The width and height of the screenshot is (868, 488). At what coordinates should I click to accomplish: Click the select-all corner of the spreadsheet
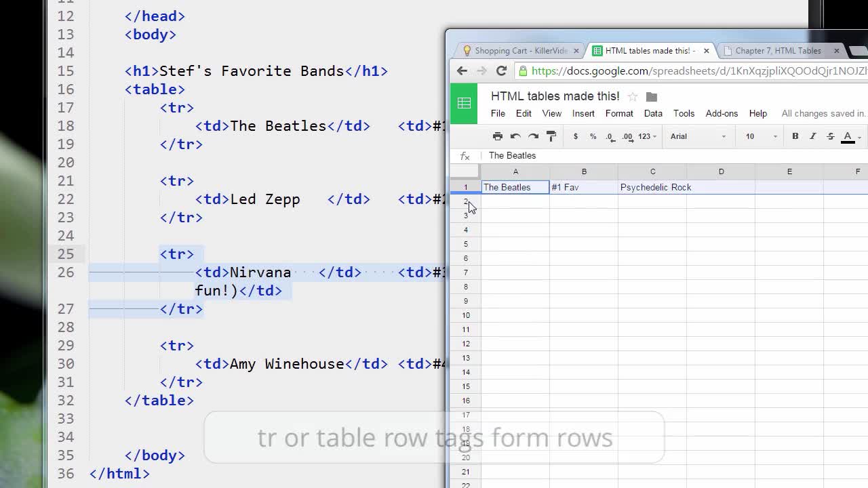point(465,171)
